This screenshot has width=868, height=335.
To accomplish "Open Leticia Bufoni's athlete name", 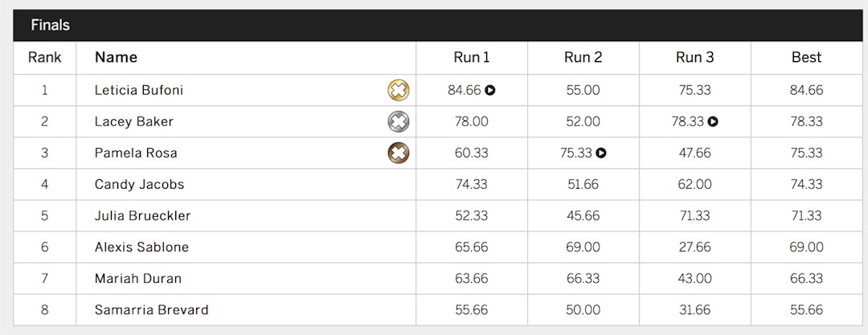I will 139,90.
